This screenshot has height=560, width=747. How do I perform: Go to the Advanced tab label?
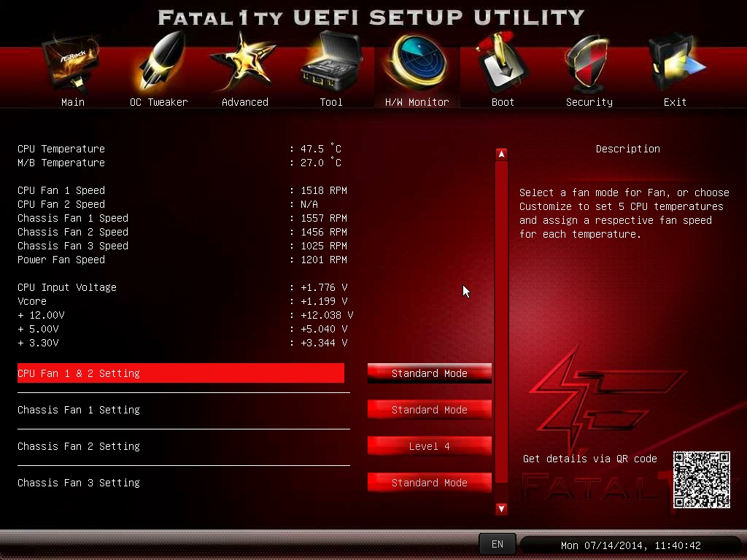click(x=245, y=102)
